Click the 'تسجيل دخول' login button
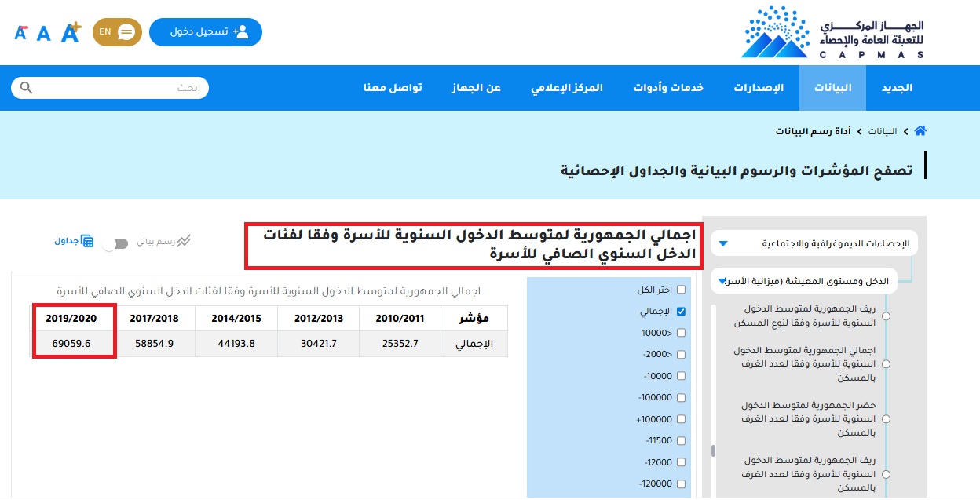This screenshot has width=980, height=500. coord(206,32)
